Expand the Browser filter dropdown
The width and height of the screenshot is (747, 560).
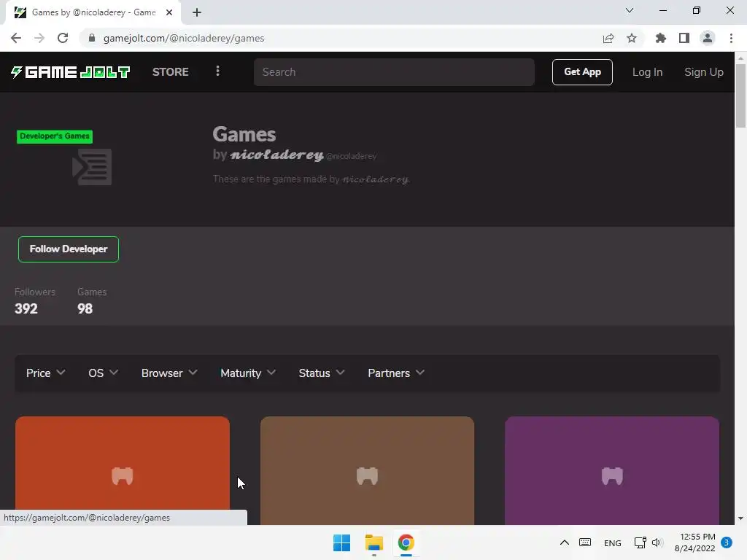[169, 373]
